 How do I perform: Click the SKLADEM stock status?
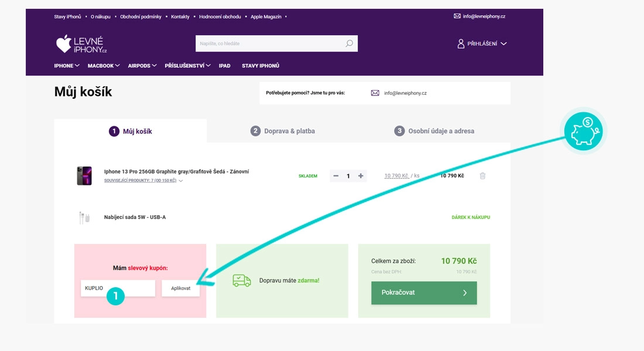coord(307,176)
